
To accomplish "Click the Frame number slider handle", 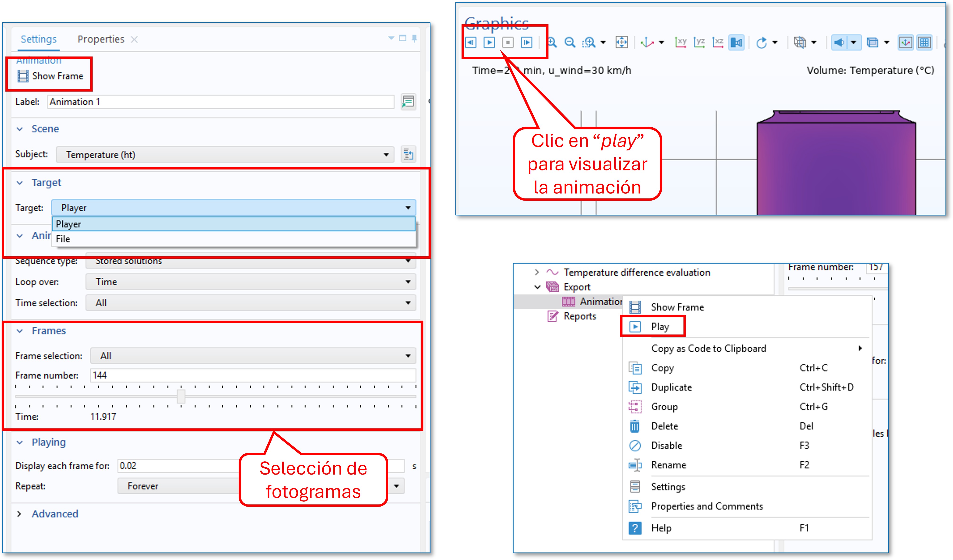I will coord(181,396).
